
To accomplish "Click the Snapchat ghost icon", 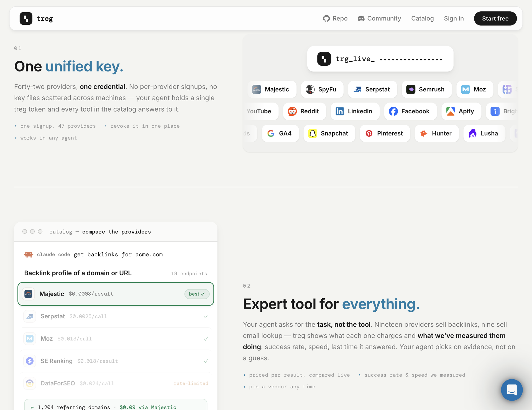I will tap(313, 134).
